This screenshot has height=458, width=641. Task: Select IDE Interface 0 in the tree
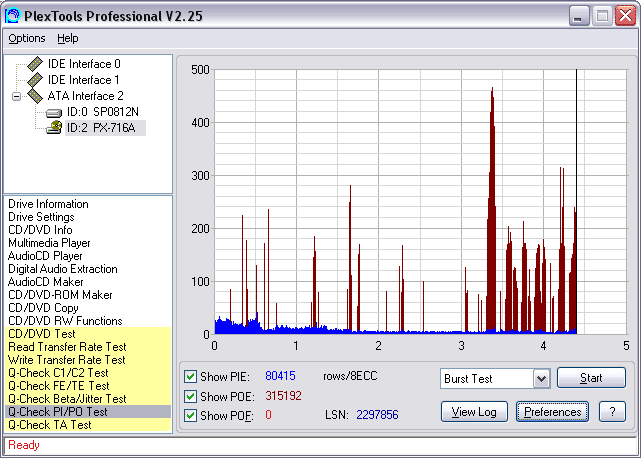(x=84, y=64)
